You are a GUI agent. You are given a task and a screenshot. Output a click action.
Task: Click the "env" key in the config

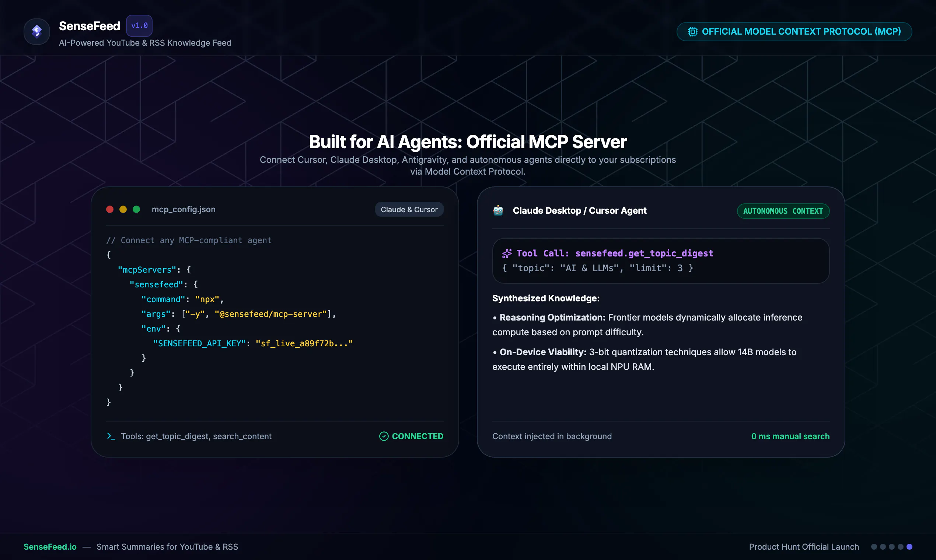(x=154, y=329)
